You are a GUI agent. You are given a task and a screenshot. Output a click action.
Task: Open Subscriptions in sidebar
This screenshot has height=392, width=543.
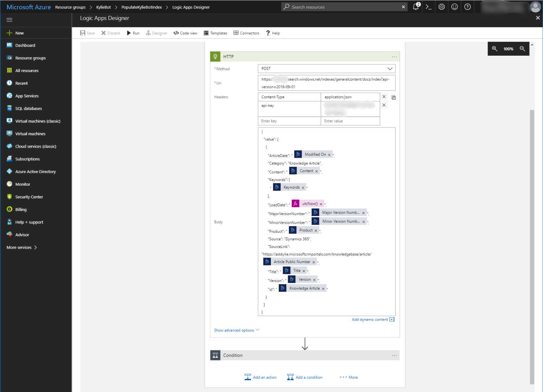(28, 159)
